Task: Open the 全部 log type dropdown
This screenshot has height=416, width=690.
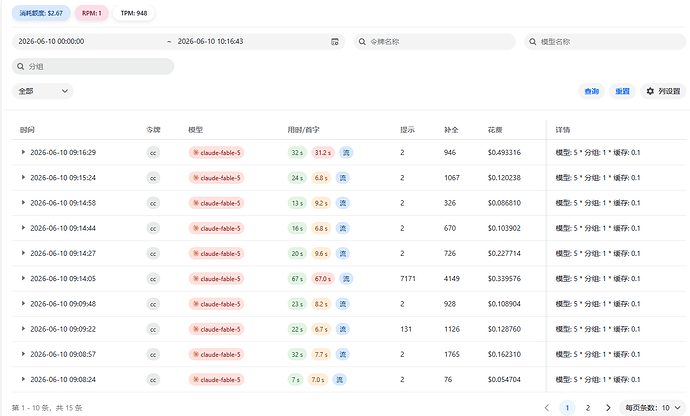Action: point(43,91)
